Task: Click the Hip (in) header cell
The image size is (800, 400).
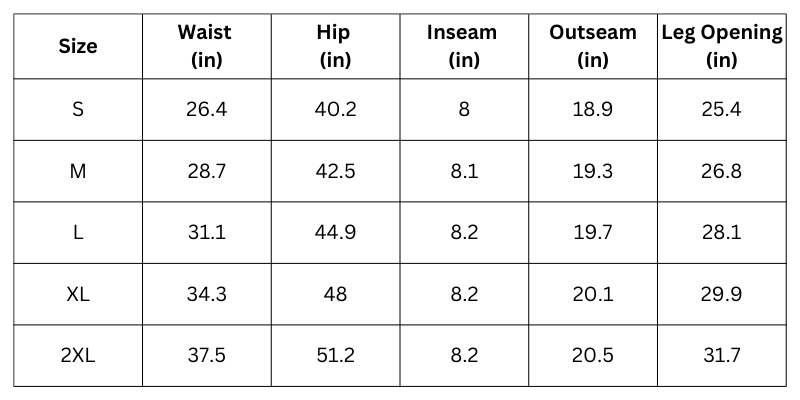Action: (335, 46)
